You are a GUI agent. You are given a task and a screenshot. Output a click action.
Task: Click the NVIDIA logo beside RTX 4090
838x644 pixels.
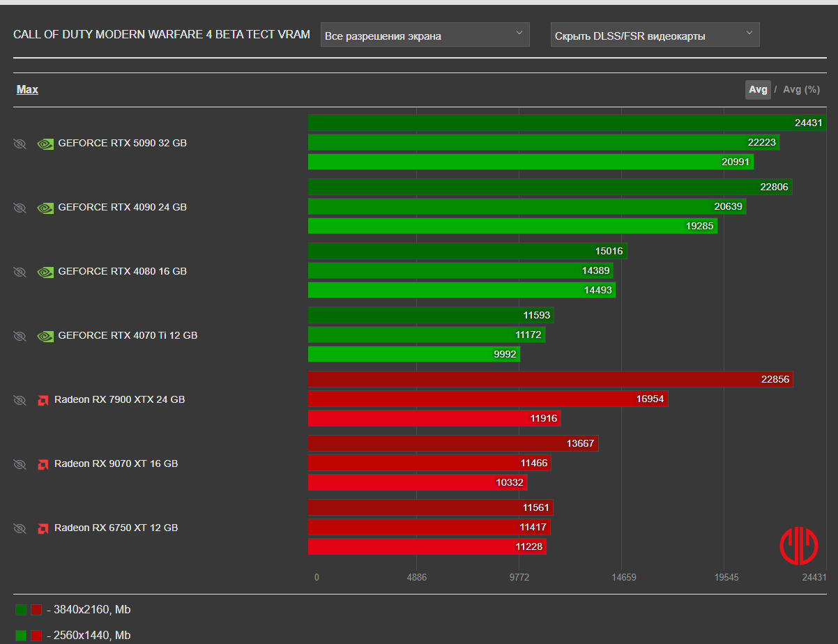tap(45, 208)
